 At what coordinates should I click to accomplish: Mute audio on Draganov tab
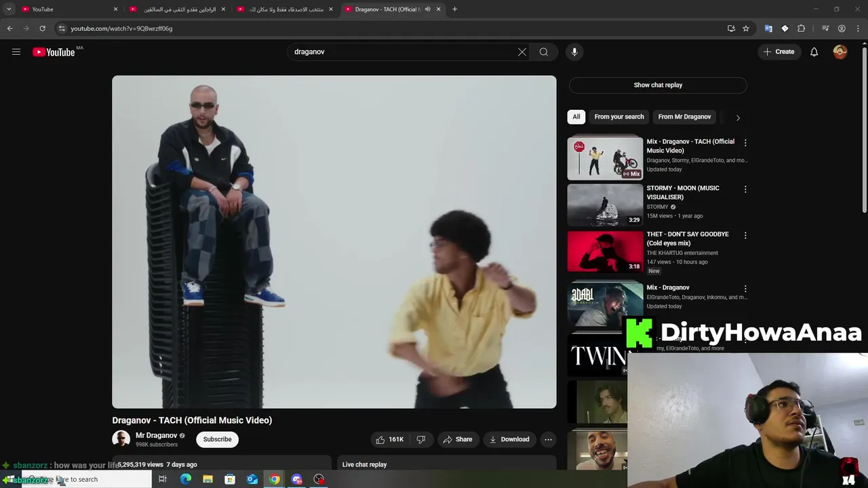427,9
